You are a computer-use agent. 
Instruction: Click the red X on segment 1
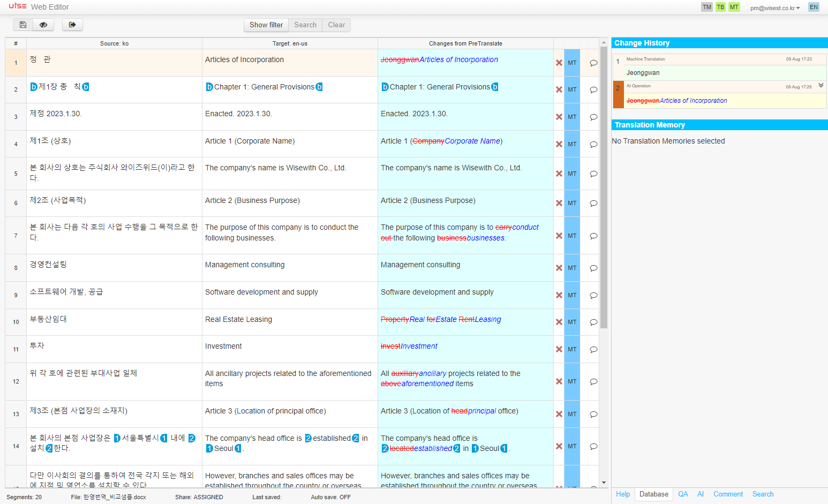[x=559, y=63]
